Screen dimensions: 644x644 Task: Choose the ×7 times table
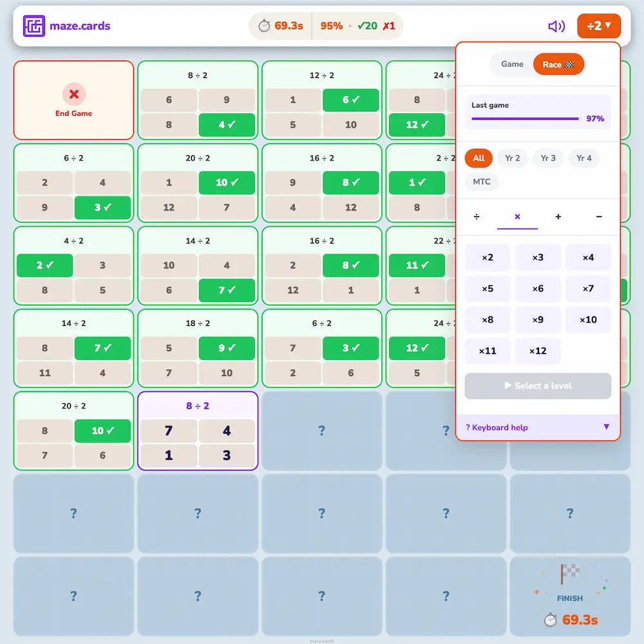pyautogui.click(x=588, y=289)
